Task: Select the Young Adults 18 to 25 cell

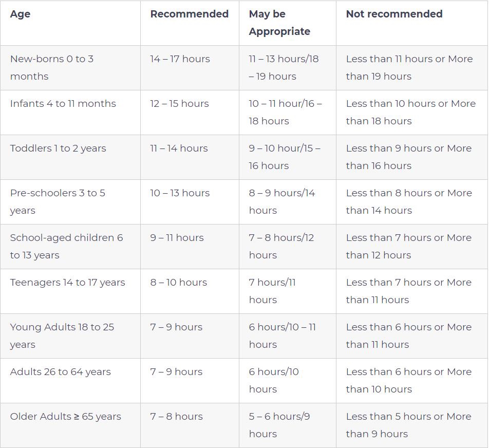Action: coord(62,335)
